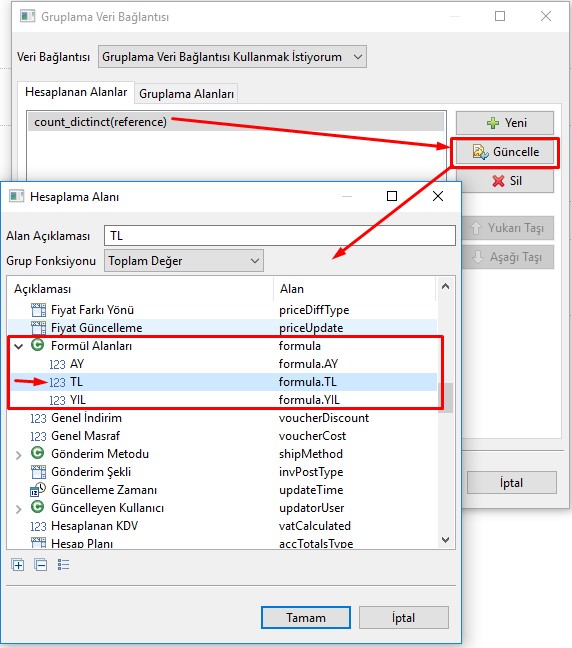
Task: Click the Yeni button with plus icon
Action: click(505, 123)
